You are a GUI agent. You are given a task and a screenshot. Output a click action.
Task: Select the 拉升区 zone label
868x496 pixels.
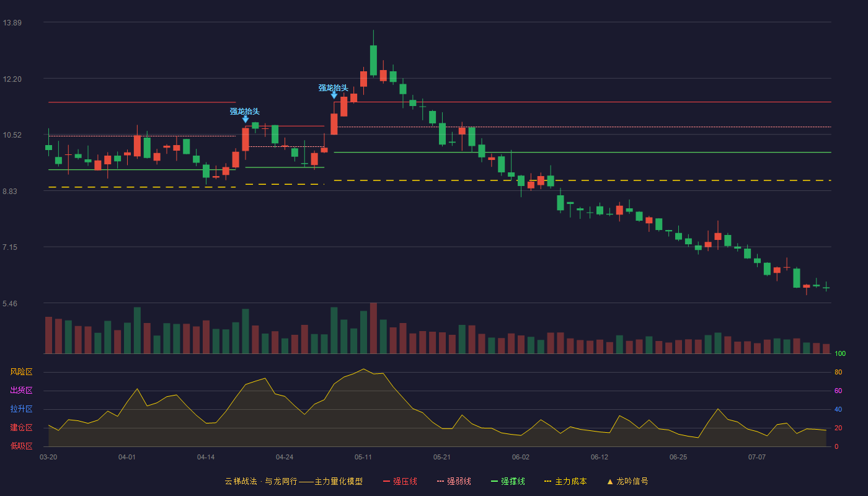tap(21, 409)
